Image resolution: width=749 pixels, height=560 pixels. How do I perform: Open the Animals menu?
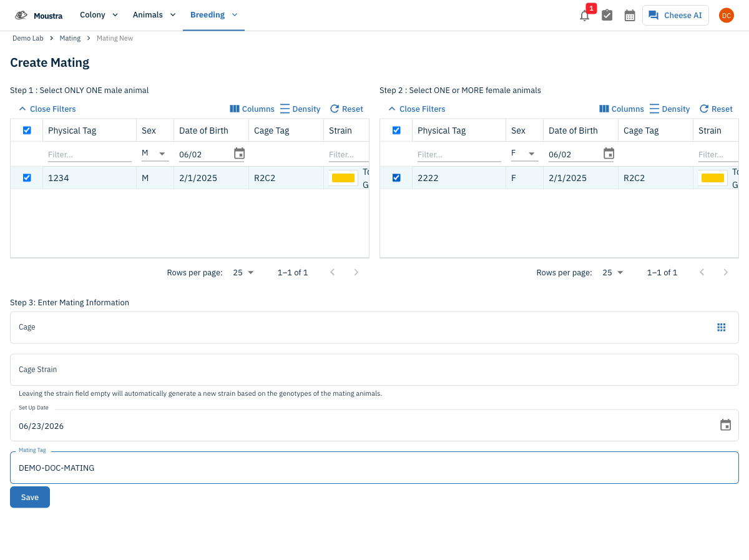pos(154,15)
